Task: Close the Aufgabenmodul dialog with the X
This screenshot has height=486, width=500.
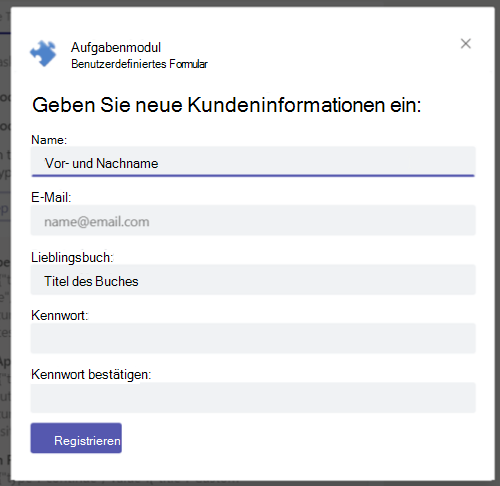Action: point(466,44)
